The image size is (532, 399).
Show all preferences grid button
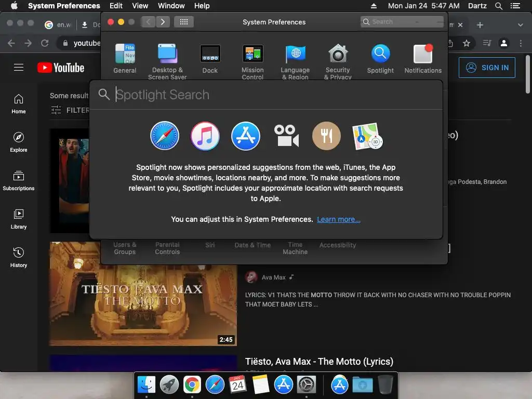184,22
